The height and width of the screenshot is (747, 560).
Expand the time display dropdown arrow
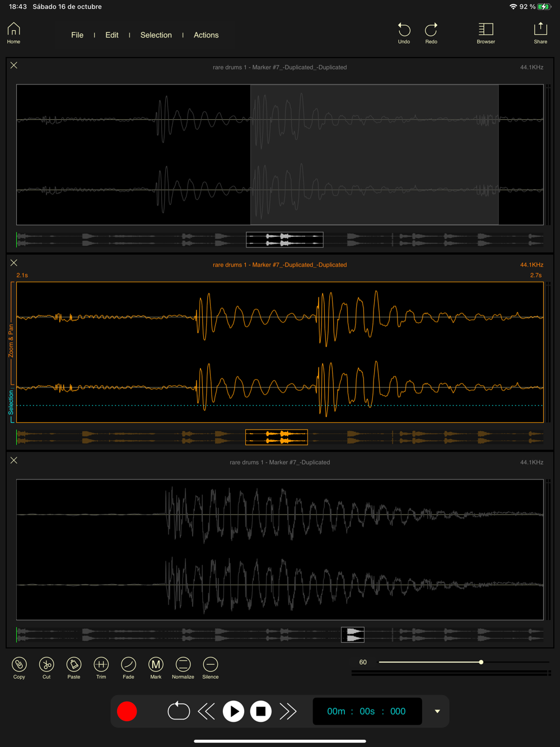437,711
